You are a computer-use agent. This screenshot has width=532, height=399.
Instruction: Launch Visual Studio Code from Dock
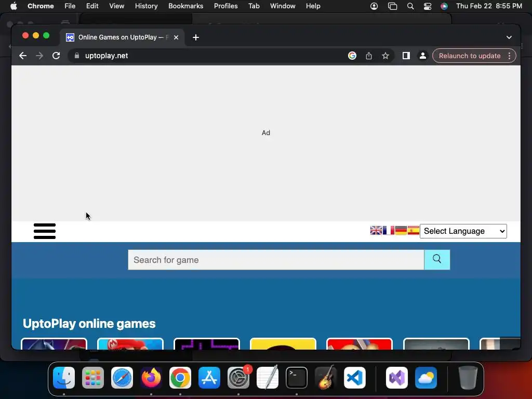[x=354, y=378]
